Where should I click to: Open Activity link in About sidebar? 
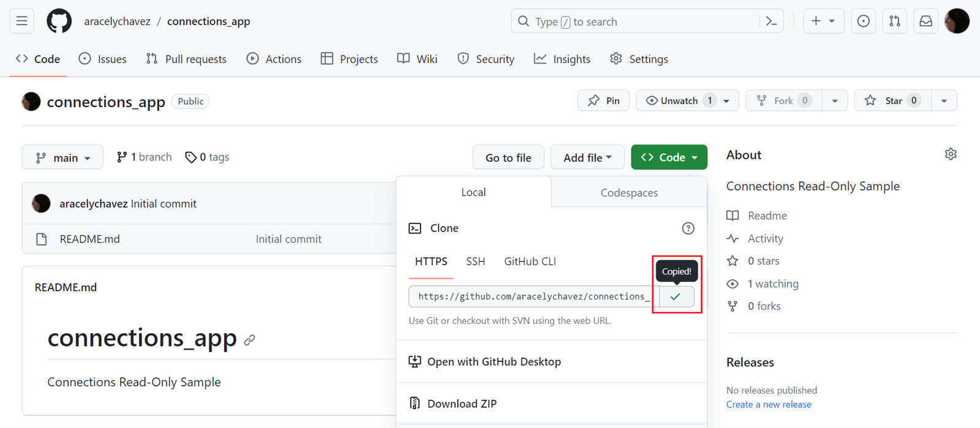755,239
